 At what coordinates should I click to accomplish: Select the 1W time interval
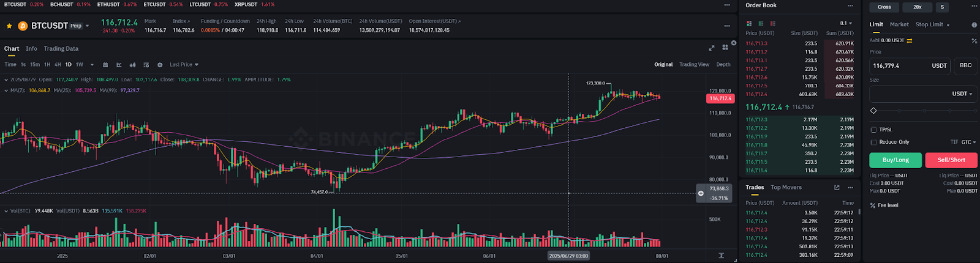click(79, 65)
